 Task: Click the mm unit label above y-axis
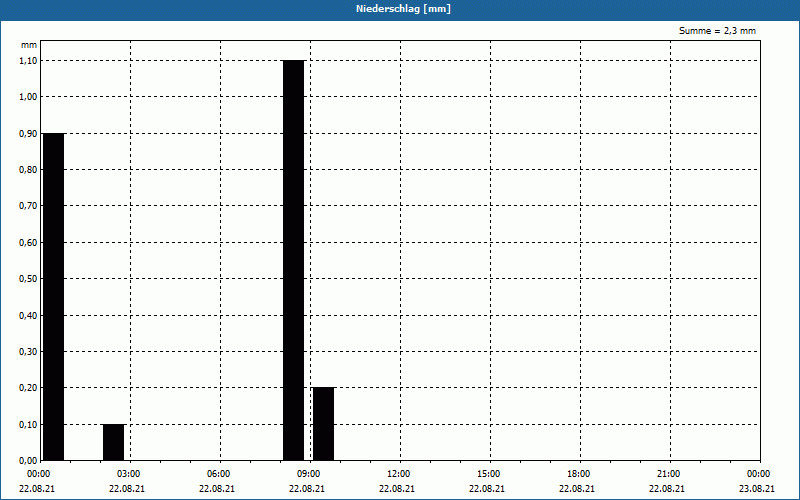29,45
